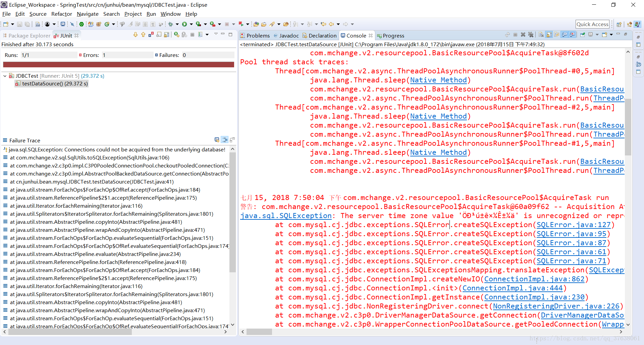Go to last edit location
Screen dimensions: 644x345
[x=323, y=24]
